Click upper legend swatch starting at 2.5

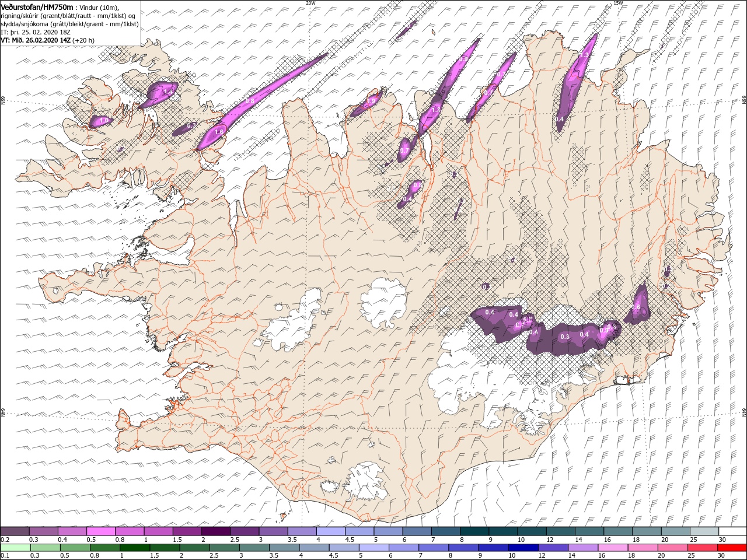coord(244,531)
